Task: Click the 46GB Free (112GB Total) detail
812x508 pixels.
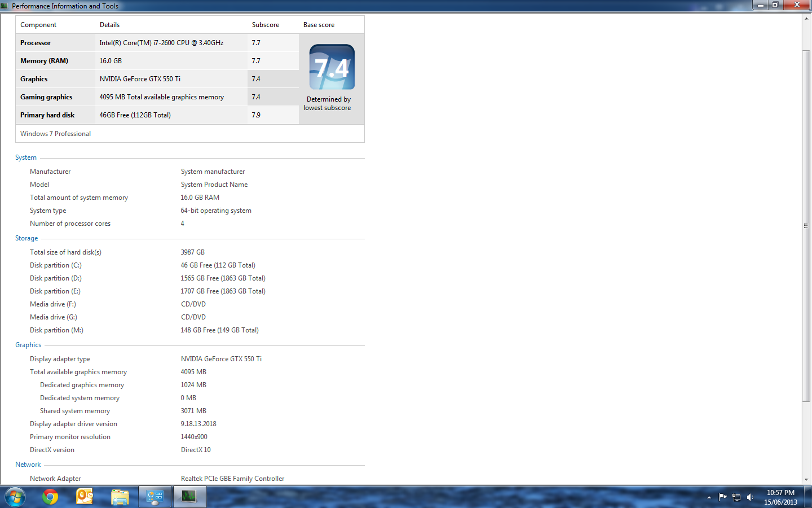Action: click(135, 115)
